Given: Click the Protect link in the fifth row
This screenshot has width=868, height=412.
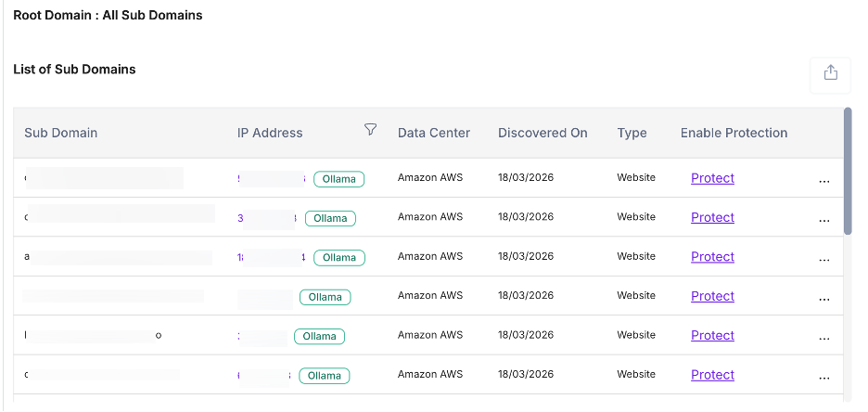Looking at the screenshot, I should pyautogui.click(x=712, y=336).
